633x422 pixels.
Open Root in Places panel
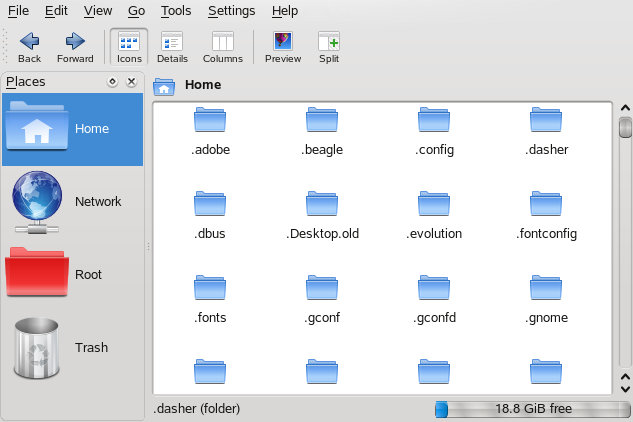click(72, 274)
